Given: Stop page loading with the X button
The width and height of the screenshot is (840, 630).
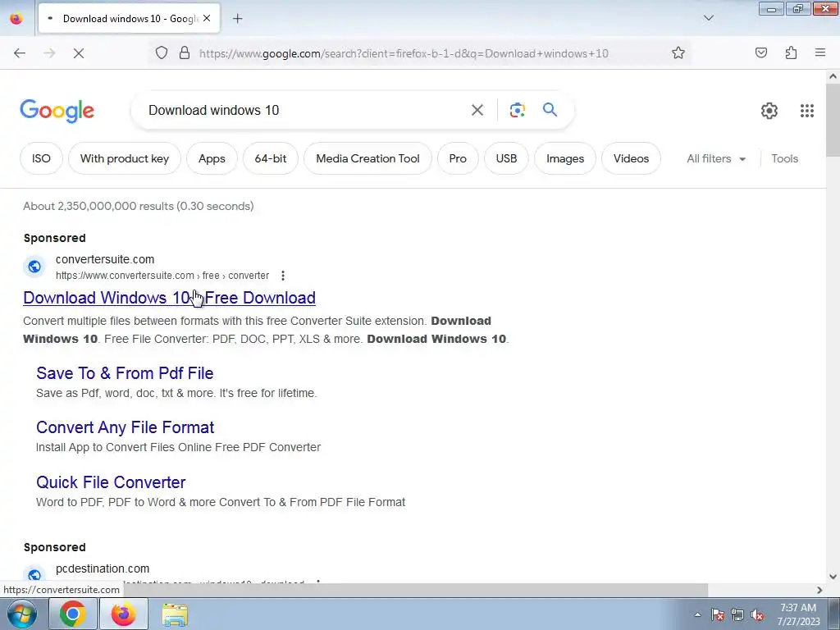Looking at the screenshot, I should [x=79, y=53].
